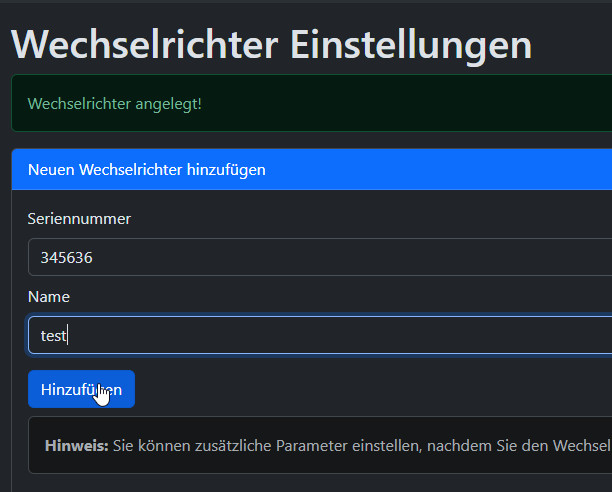Click the Seriennummer field label
612x492 pixels.
click(x=79, y=218)
